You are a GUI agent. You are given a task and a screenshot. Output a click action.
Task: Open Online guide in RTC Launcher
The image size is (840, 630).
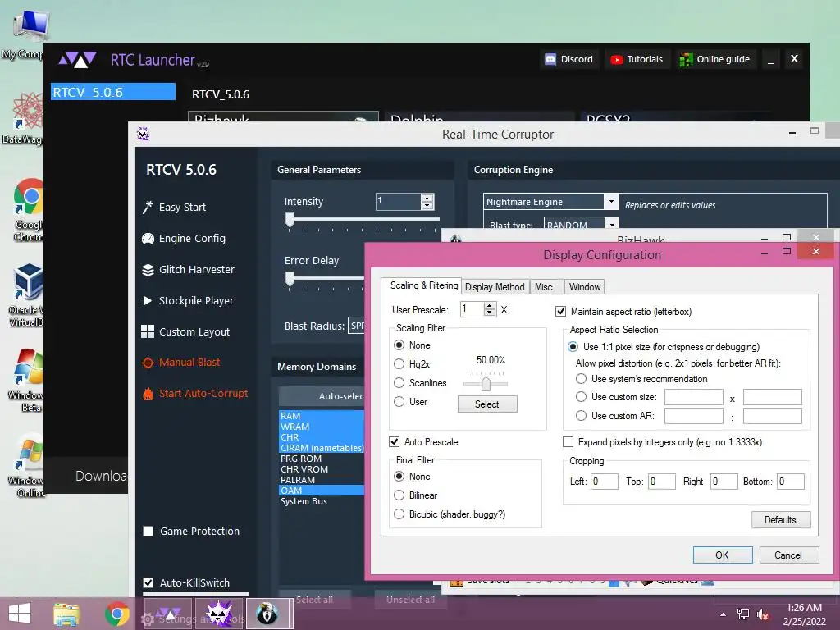coord(714,59)
